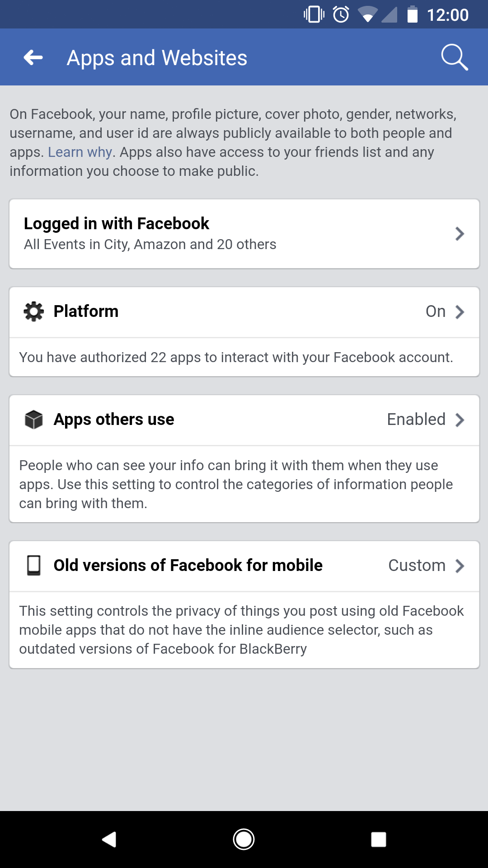Tap the Apps others use cube icon
488x868 pixels.
click(x=34, y=420)
